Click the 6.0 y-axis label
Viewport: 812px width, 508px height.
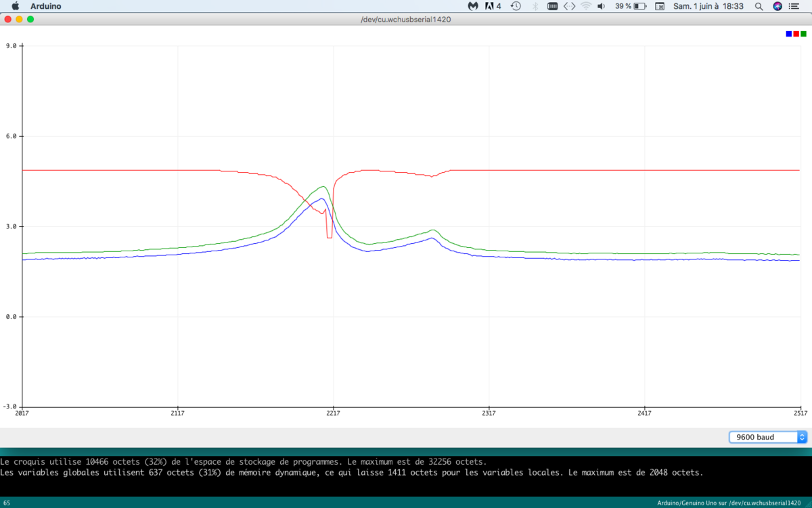coord(11,136)
